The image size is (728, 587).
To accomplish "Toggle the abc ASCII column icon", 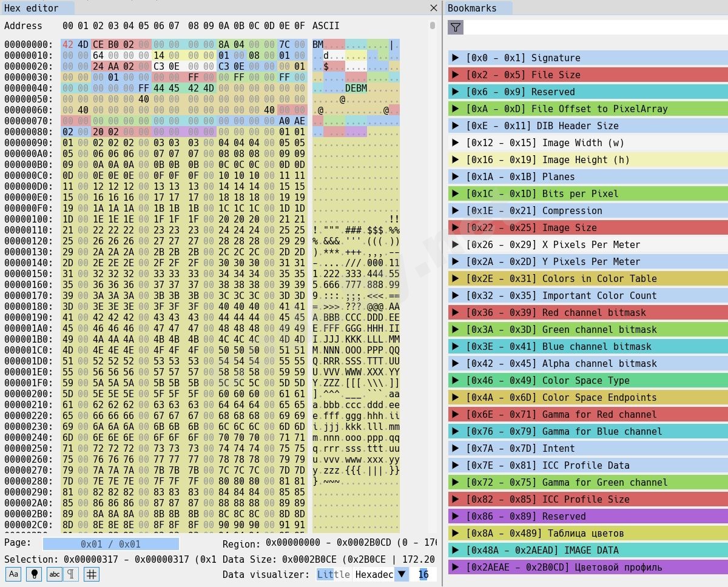I will click(55, 574).
